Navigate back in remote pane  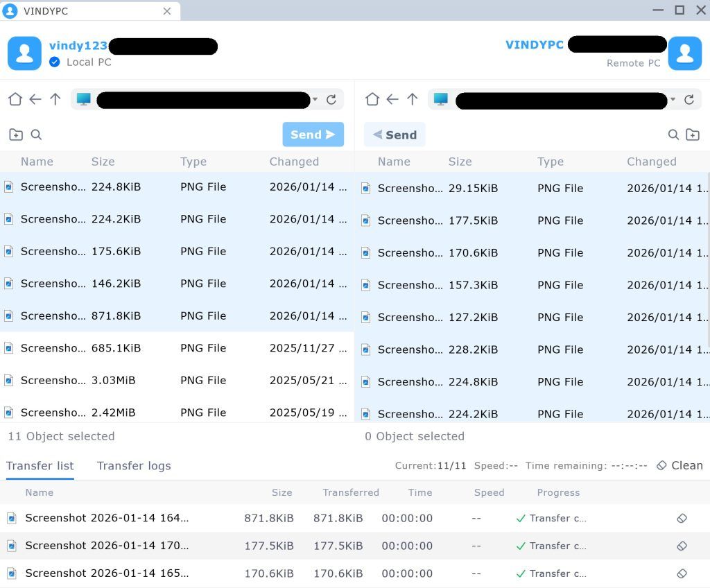tap(392, 98)
